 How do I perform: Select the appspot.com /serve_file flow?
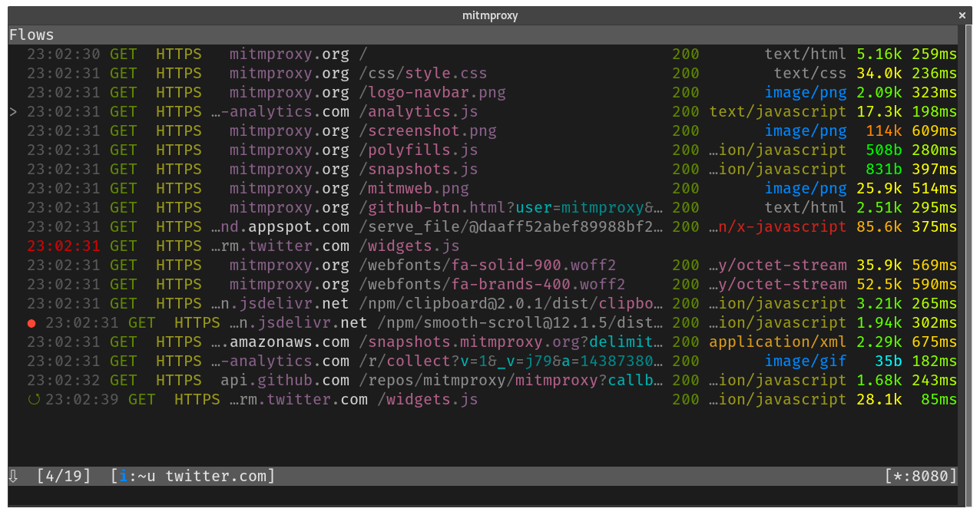pos(483,227)
